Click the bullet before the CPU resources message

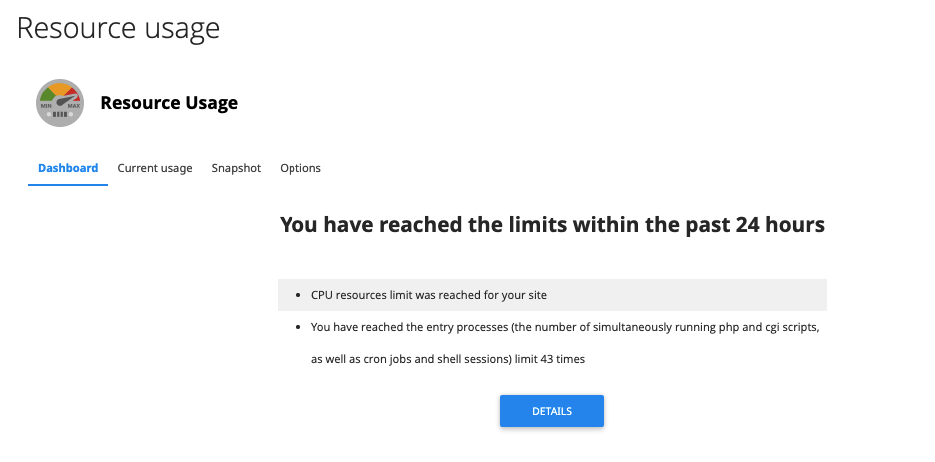click(300, 295)
